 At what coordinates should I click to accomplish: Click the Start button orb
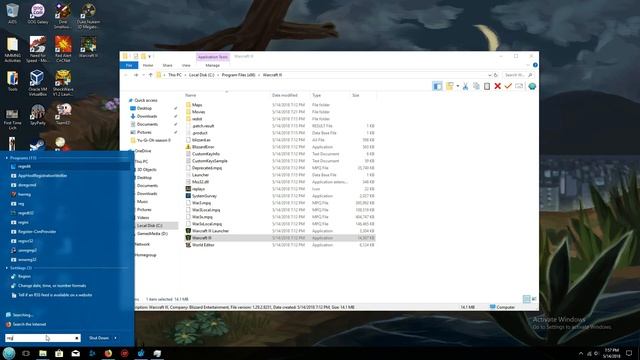click(9, 353)
